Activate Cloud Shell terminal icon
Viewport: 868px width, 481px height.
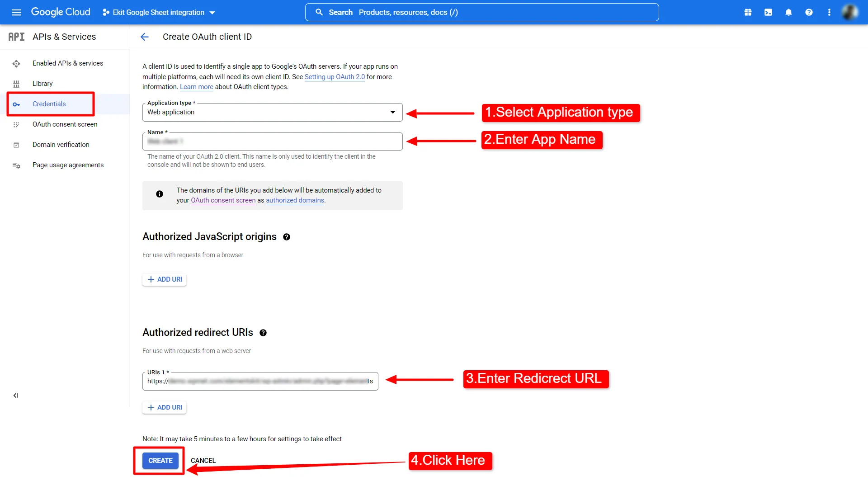pyautogui.click(x=768, y=12)
